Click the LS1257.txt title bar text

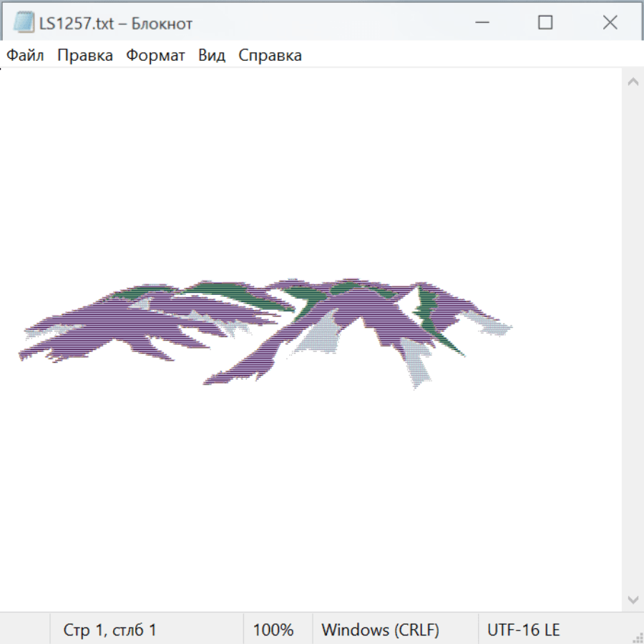tap(114, 24)
